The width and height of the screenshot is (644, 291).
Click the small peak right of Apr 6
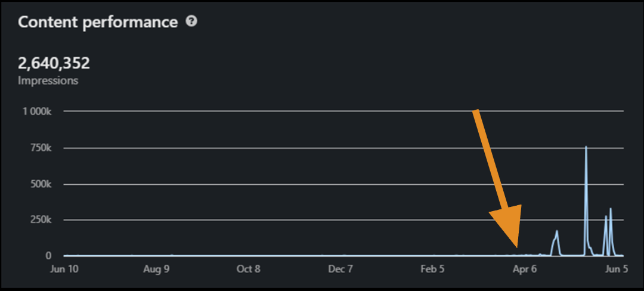pos(557,232)
